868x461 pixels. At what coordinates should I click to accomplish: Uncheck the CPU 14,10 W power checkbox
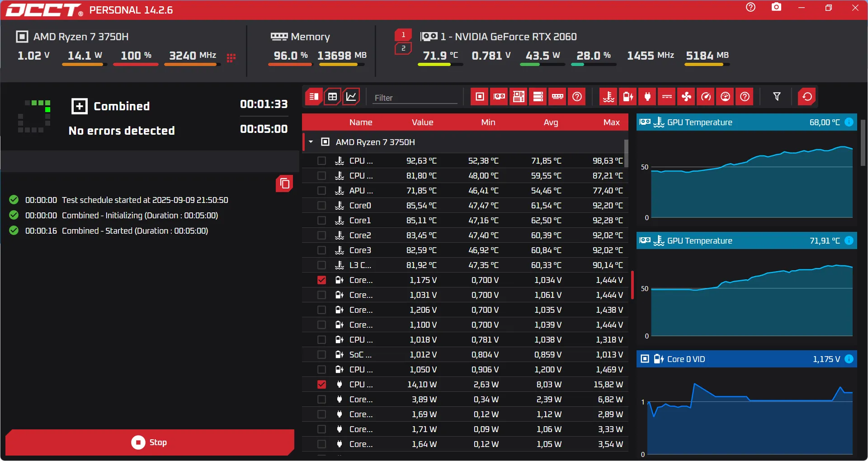[x=321, y=385]
